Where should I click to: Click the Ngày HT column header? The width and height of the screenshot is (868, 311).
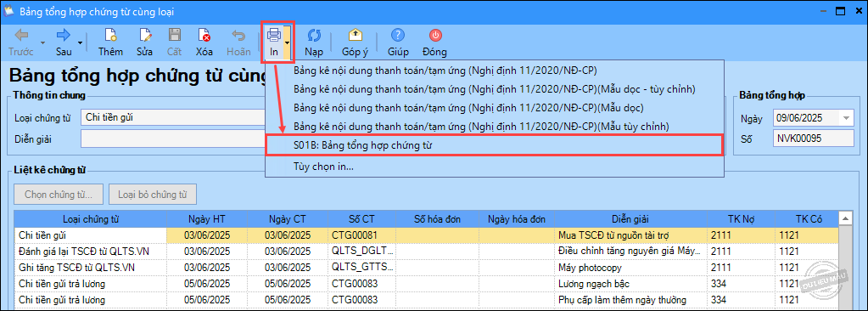click(x=206, y=219)
